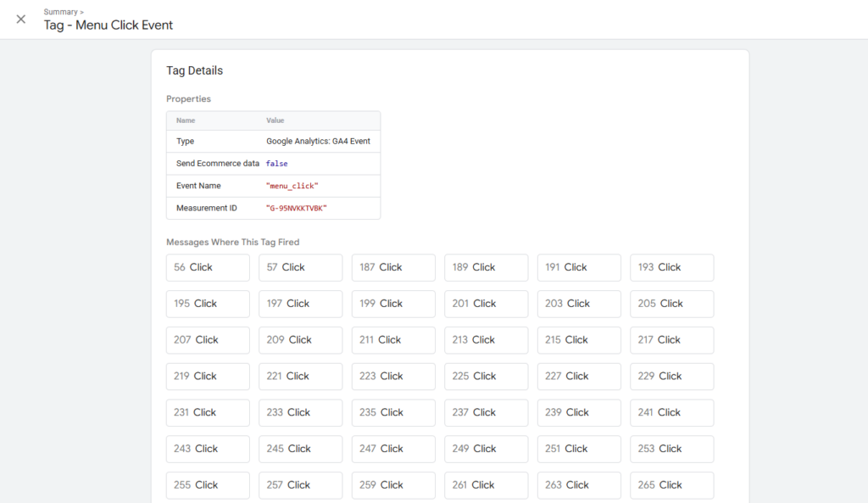
Task: Open message 57 Click
Action: [x=300, y=267]
